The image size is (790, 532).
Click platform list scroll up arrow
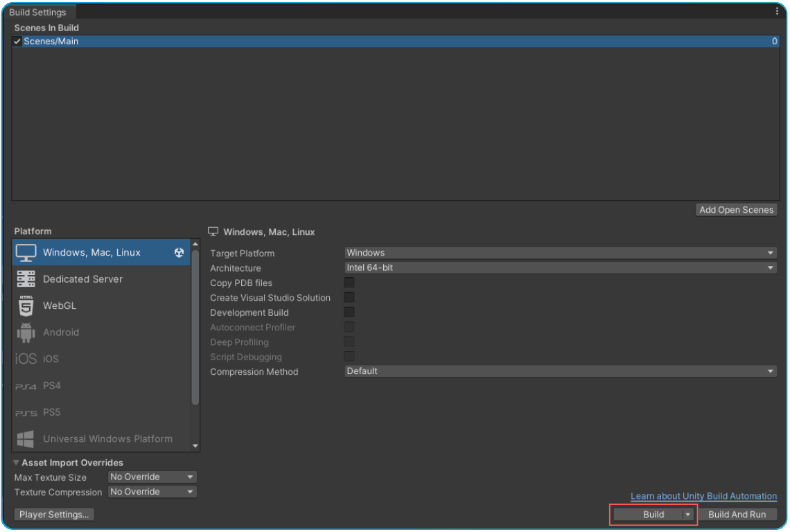[195, 245]
